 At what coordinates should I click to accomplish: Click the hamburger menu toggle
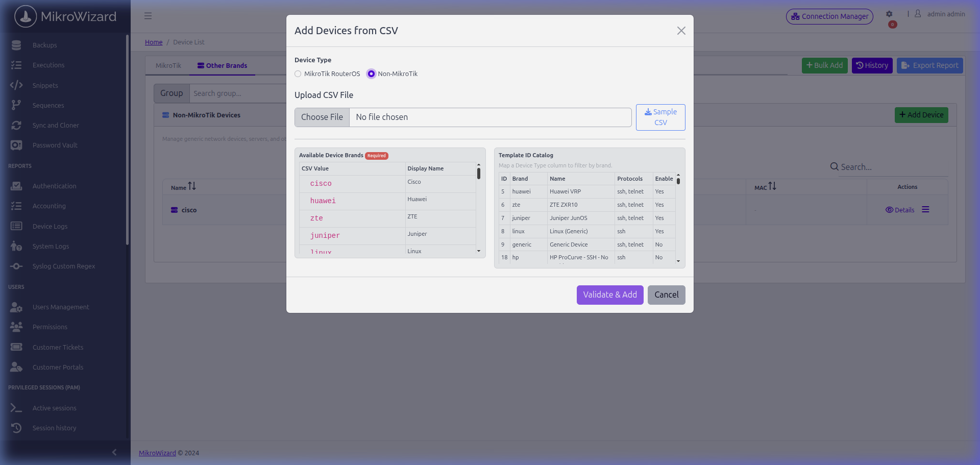148,16
